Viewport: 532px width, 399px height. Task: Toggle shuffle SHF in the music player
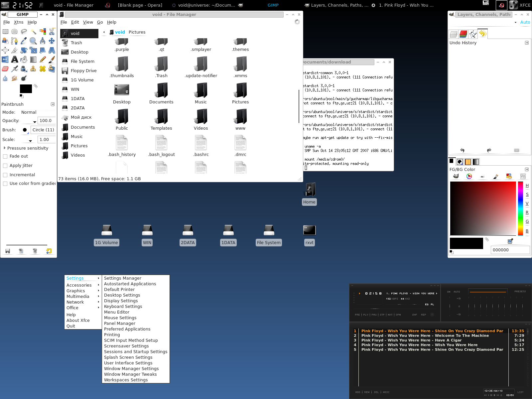tap(414, 315)
